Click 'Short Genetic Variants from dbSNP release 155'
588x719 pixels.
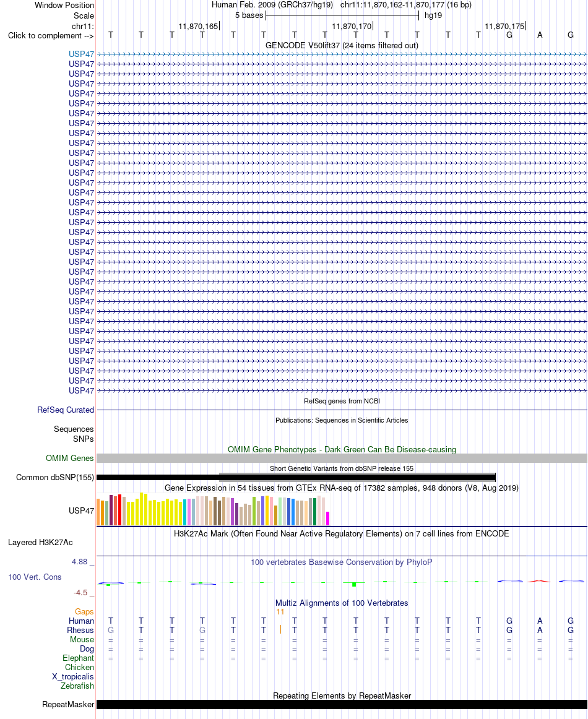(342, 468)
